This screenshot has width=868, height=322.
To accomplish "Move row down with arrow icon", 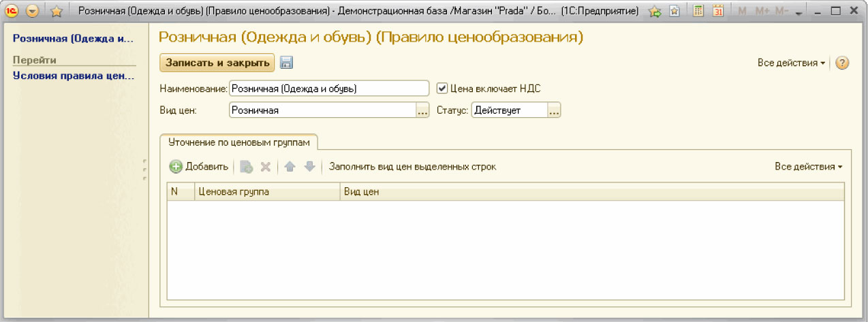I will click(309, 167).
